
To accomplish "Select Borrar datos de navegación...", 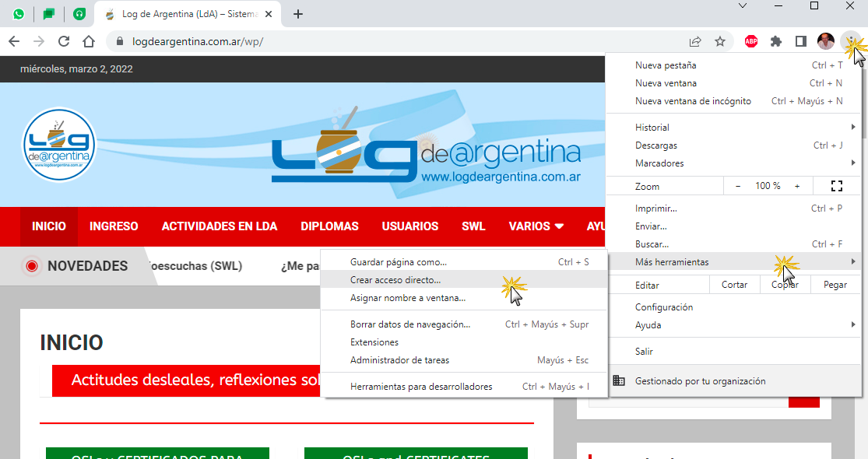I will tap(464, 324).
